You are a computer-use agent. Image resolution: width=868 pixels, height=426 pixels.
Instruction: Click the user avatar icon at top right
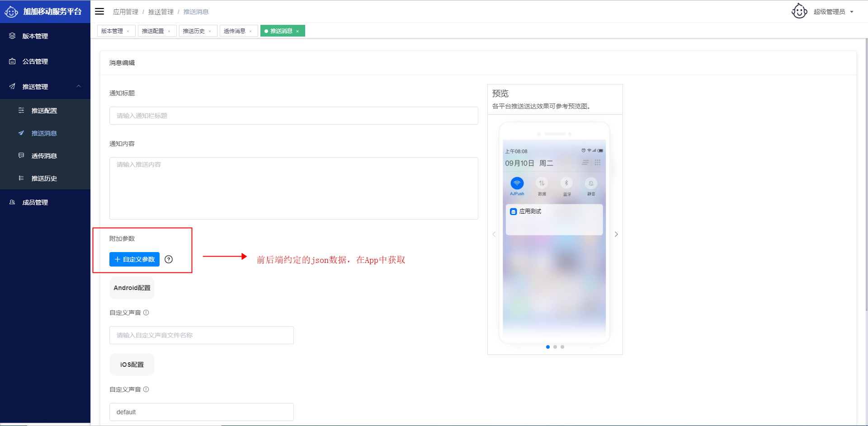pos(799,11)
